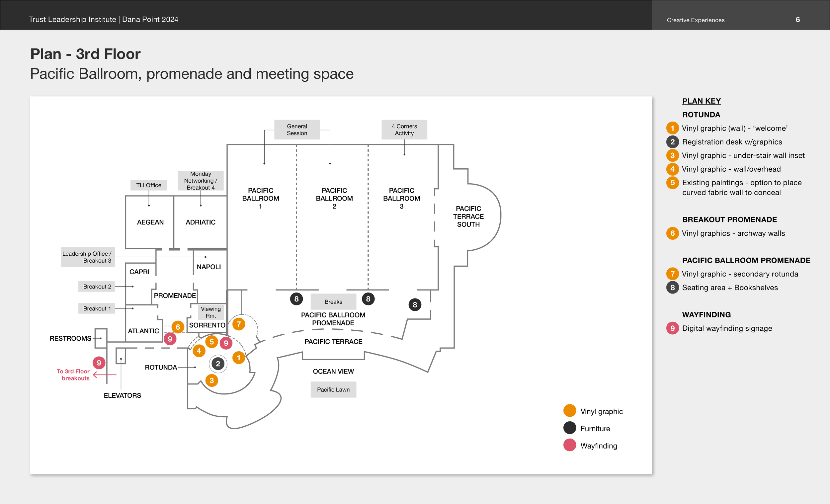830x504 pixels.
Task: Click the Breaks label on promenade
Action: click(x=333, y=302)
